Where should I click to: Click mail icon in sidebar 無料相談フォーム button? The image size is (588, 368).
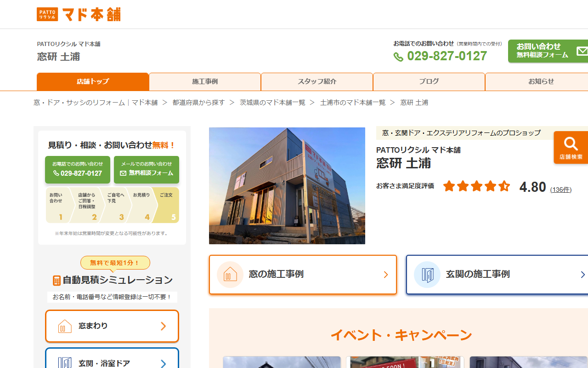coord(123,173)
